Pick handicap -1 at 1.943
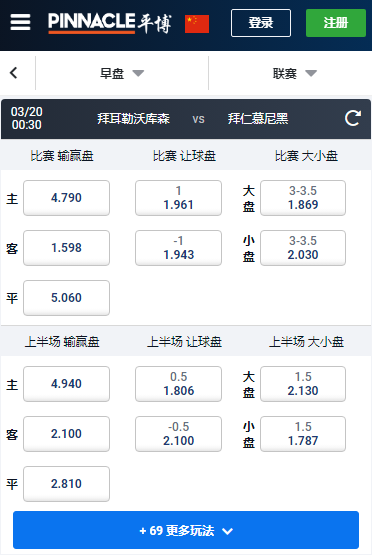Screen dimensions: 372x555 [x=178, y=248]
